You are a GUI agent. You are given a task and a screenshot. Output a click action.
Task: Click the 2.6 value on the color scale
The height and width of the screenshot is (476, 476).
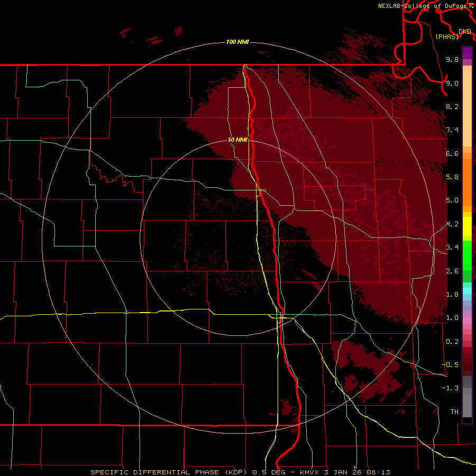click(452, 271)
